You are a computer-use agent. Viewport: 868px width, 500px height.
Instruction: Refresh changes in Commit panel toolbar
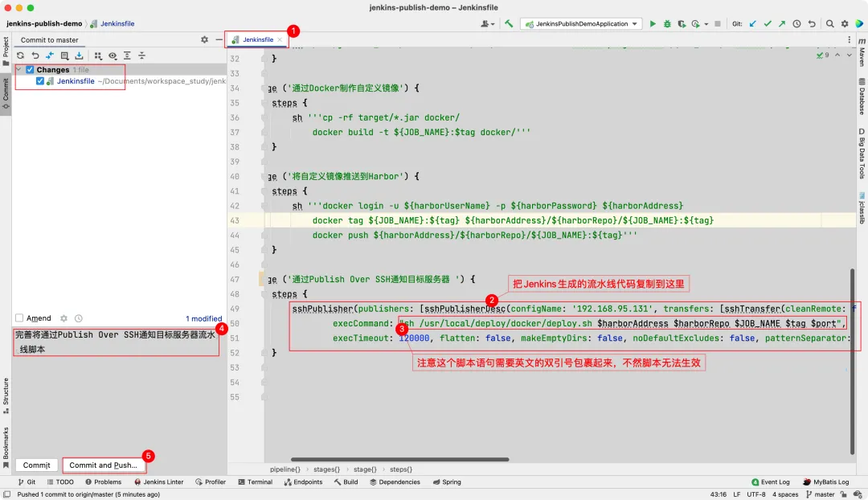coord(20,55)
